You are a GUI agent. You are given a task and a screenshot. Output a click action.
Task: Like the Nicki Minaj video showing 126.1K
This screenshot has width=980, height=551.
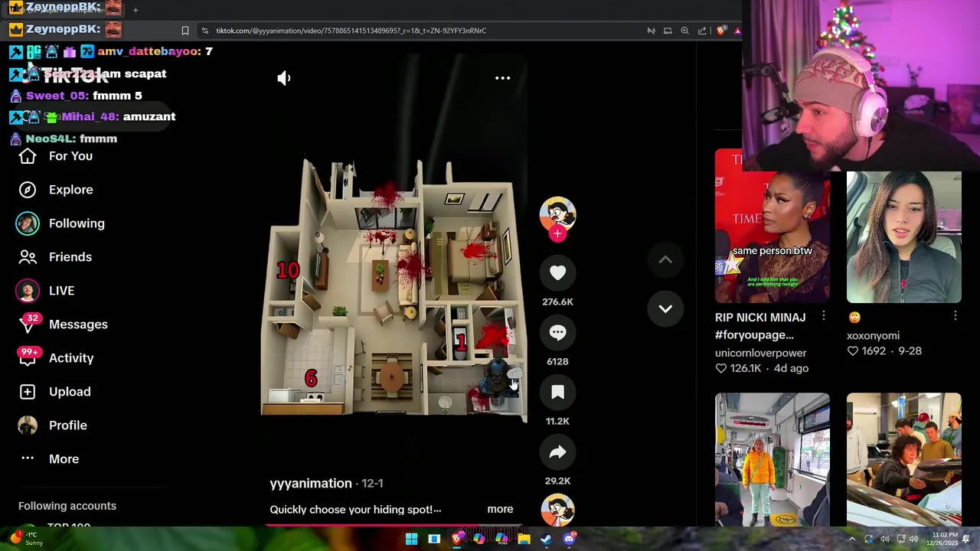(x=720, y=368)
